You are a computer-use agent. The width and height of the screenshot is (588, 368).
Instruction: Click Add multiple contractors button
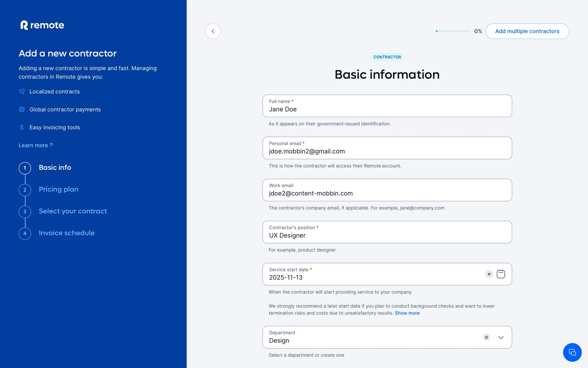527,31
